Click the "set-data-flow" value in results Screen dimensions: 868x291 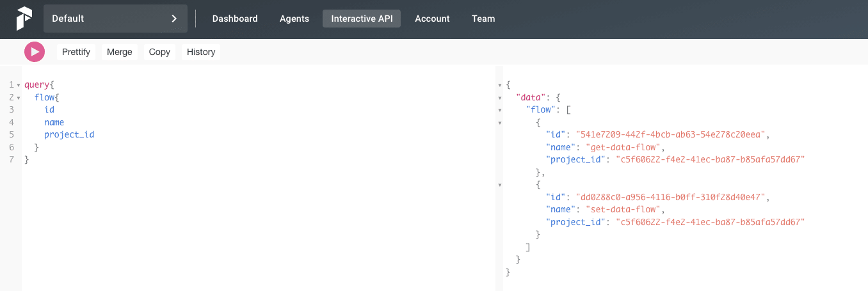[x=625, y=209]
